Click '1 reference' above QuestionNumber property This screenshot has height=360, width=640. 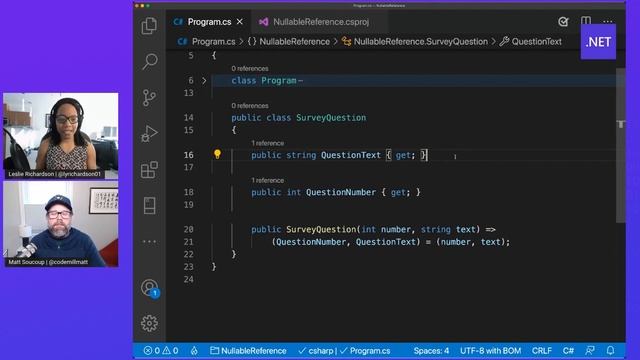coord(267,180)
